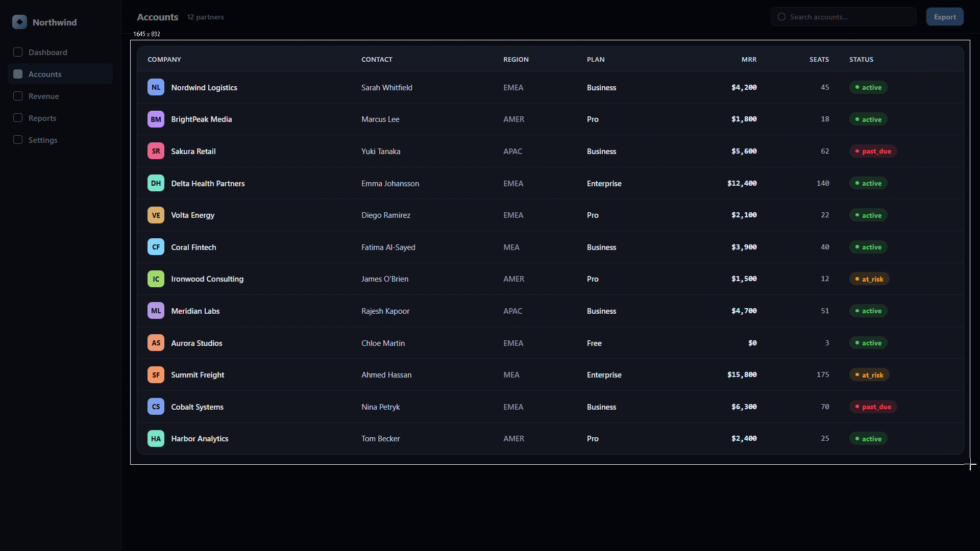
Task: Click the past_due badge for Cobalt Systems
Action: click(873, 407)
